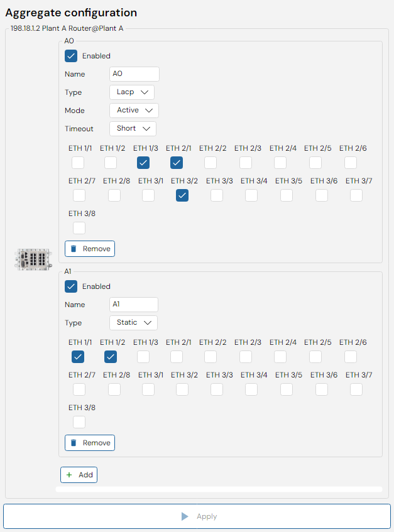The height and width of the screenshot is (532, 394).
Task: Check ETH 2/5 in the A1 group
Action: (315, 357)
